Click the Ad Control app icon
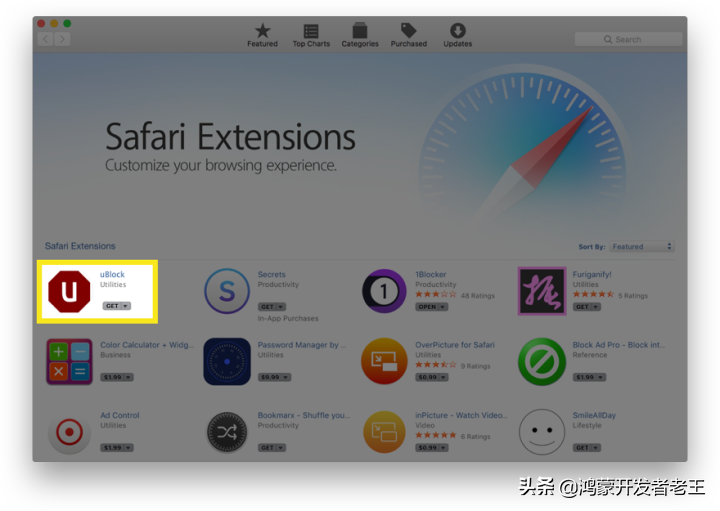This screenshot has width=720, height=511. (x=69, y=432)
